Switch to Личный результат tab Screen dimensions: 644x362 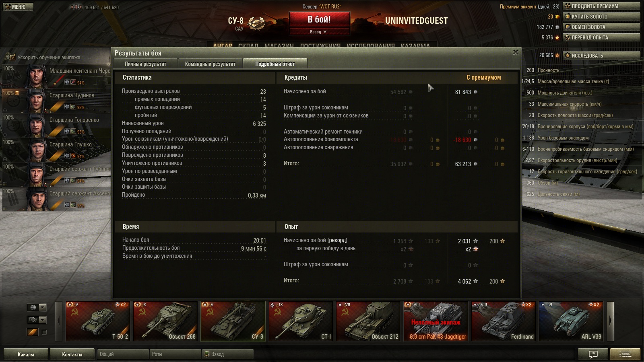click(x=145, y=64)
